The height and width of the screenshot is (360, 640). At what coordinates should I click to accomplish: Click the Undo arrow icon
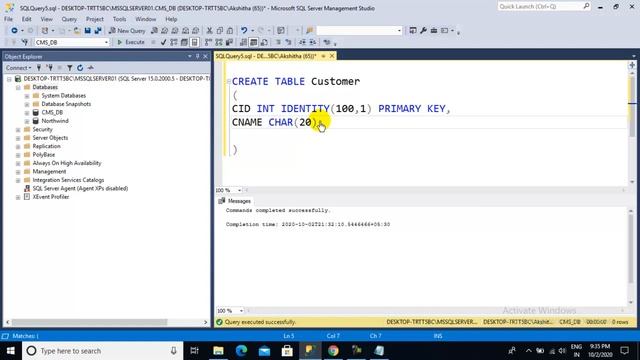244,31
